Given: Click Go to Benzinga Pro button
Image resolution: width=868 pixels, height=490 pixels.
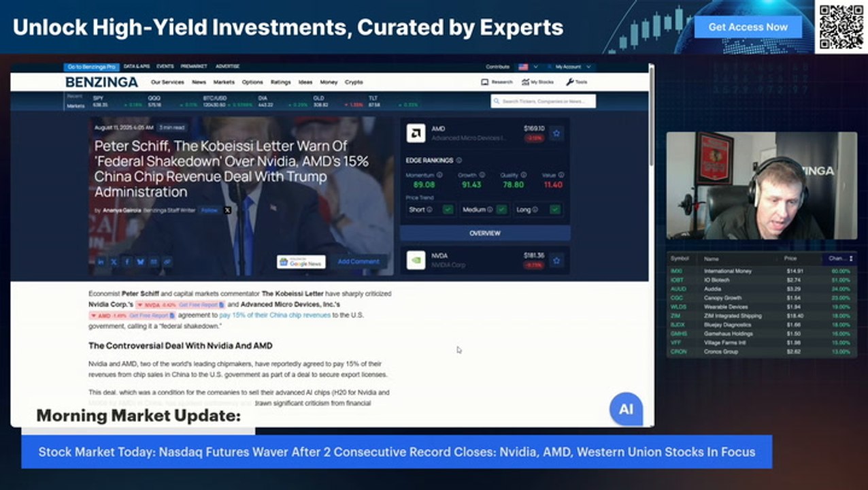Looking at the screenshot, I should coord(91,67).
